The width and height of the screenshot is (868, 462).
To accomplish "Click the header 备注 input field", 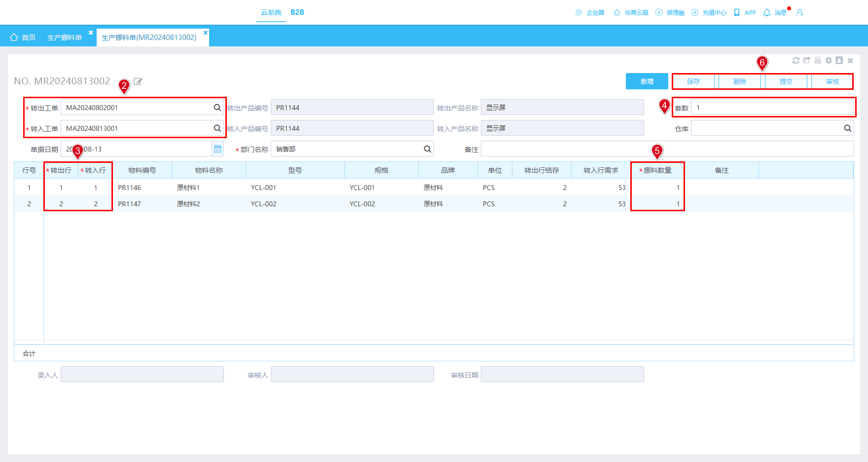I will [667, 149].
